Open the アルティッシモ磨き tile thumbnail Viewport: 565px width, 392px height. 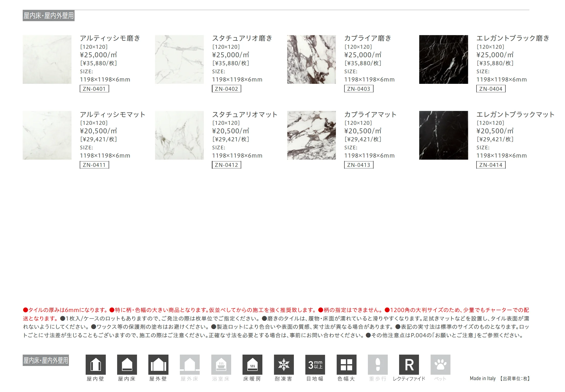pyautogui.click(x=47, y=59)
